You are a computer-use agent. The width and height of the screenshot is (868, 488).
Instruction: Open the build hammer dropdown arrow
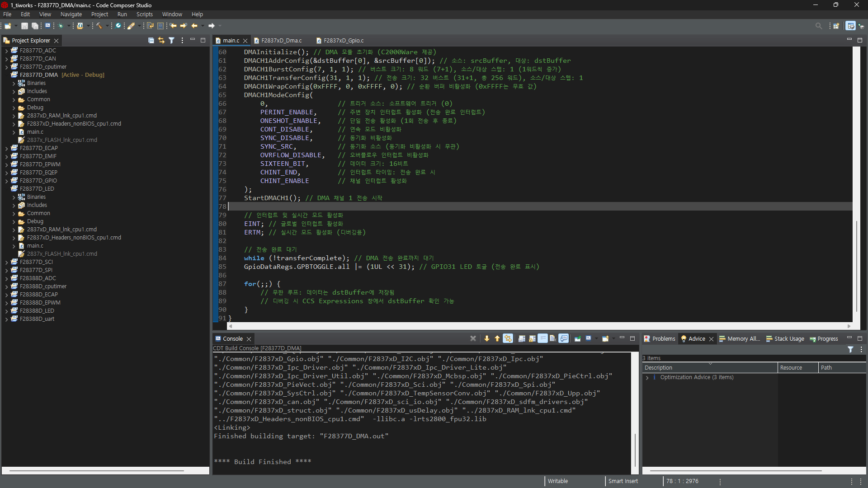tap(107, 26)
